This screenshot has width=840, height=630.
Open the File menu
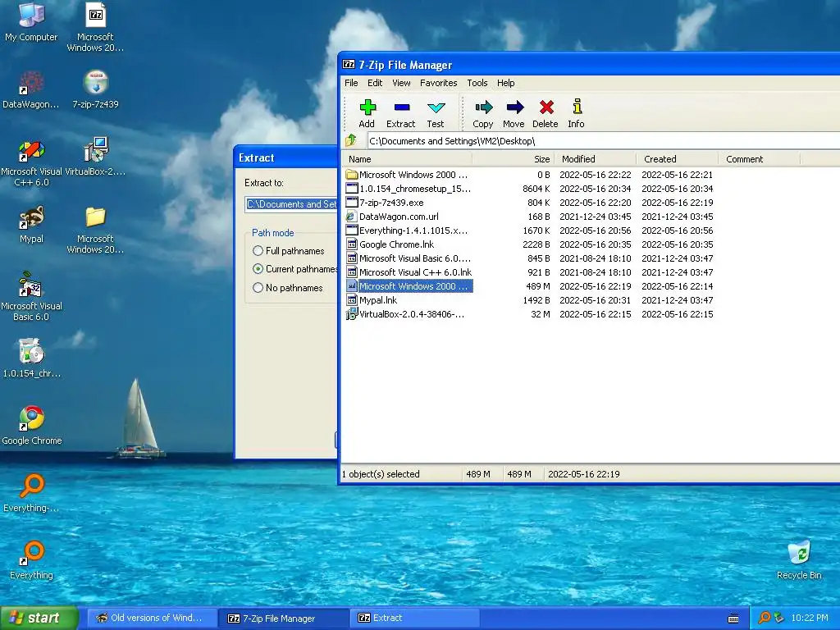click(x=351, y=83)
